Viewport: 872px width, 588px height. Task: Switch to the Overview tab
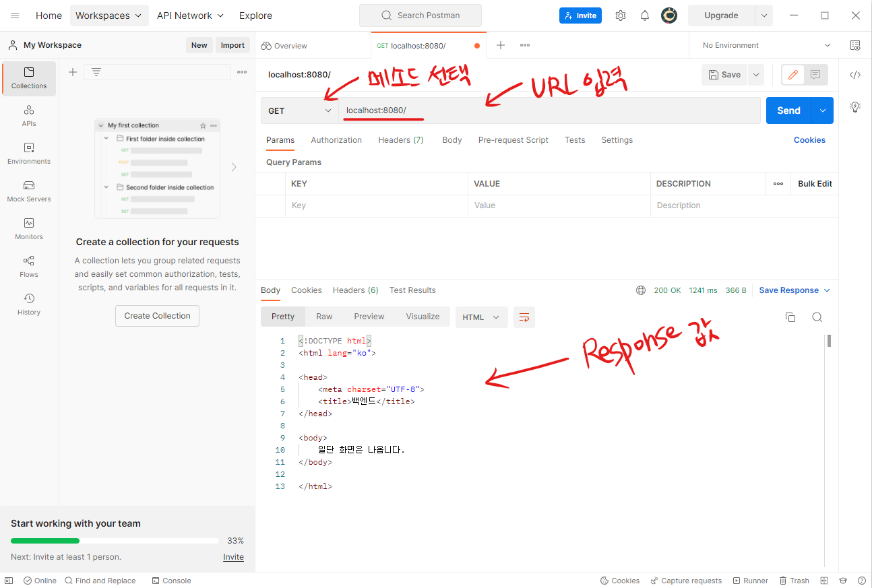click(284, 46)
